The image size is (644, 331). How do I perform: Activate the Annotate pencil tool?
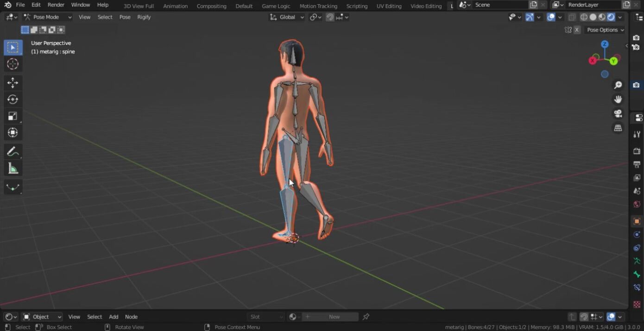tap(13, 152)
